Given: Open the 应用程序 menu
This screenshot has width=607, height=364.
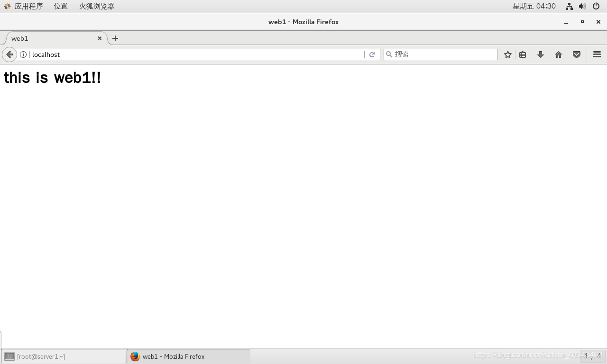Looking at the screenshot, I should [24, 6].
